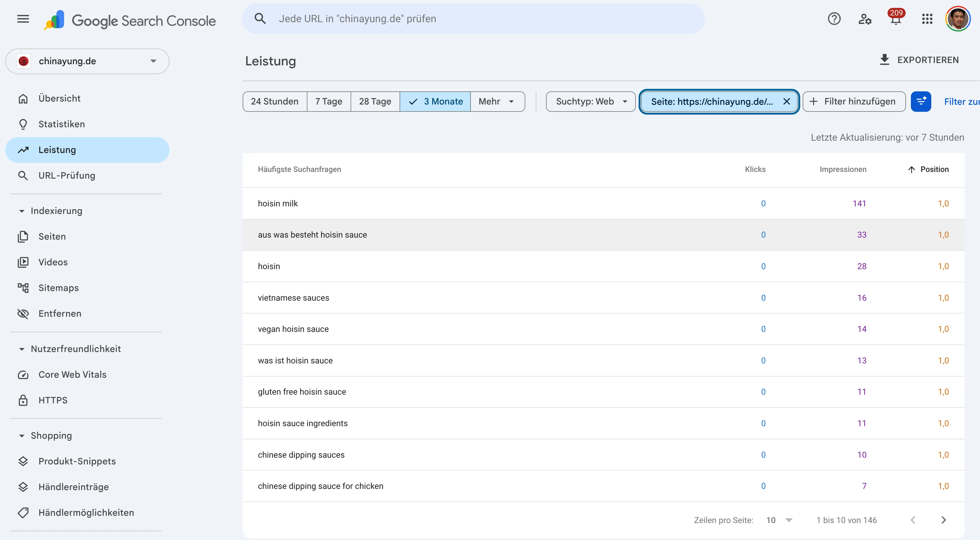Click the Google Search Console logo

pos(130,20)
